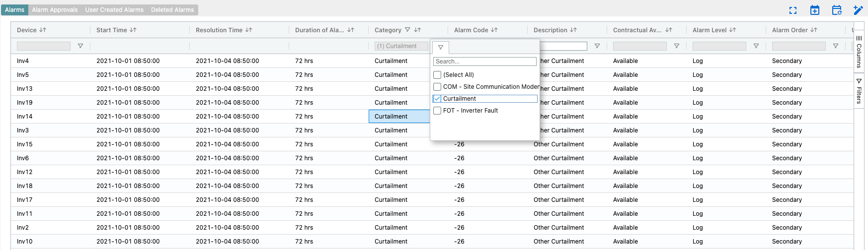Tick the COM - Site Communication checkbox
Viewport: 868px width, 250px height.
pos(437,87)
